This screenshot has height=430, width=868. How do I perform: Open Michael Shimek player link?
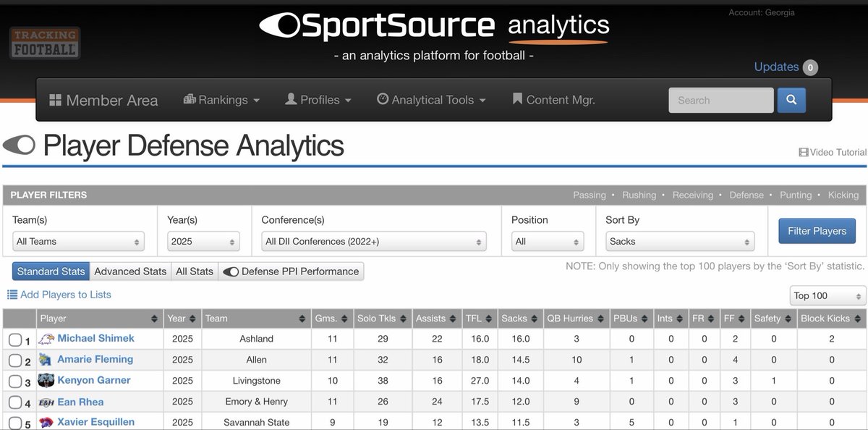click(x=96, y=338)
